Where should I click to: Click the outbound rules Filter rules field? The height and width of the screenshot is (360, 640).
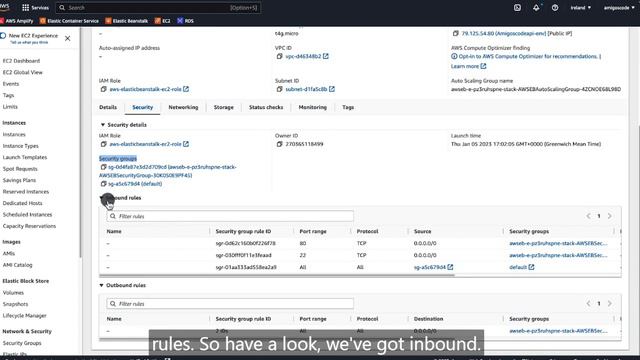point(230,304)
